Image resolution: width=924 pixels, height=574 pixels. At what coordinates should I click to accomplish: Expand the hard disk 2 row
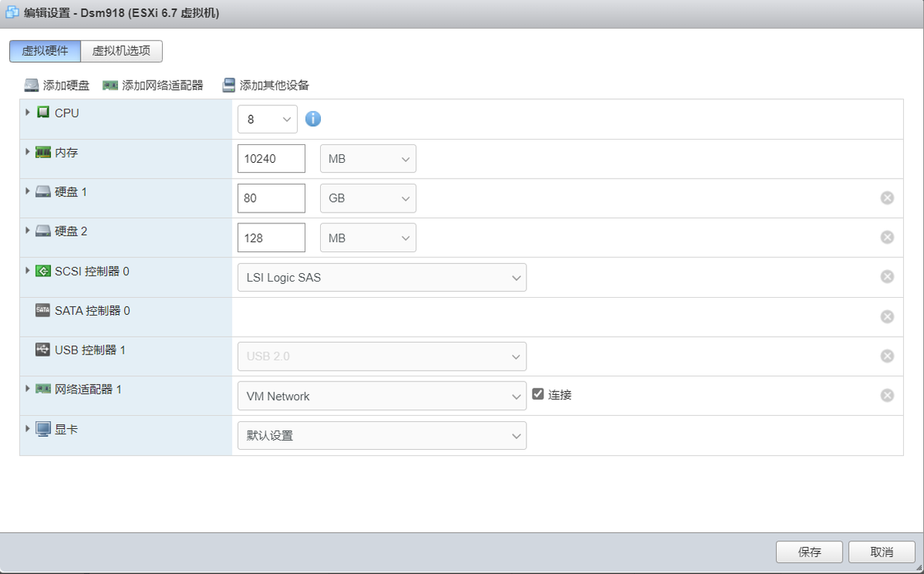coord(27,230)
